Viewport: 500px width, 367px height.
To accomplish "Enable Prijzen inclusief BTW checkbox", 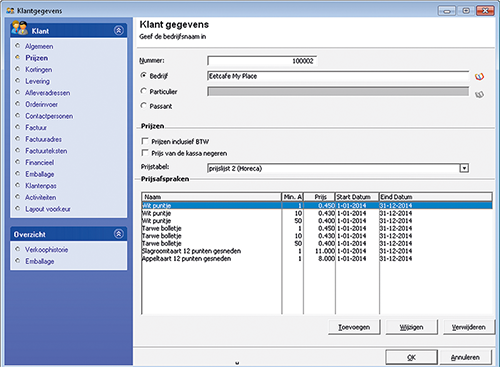I will (145, 141).
